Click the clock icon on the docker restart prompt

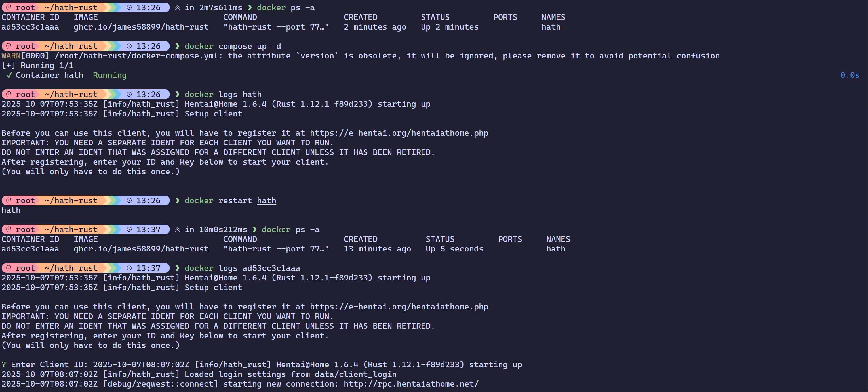129,201
